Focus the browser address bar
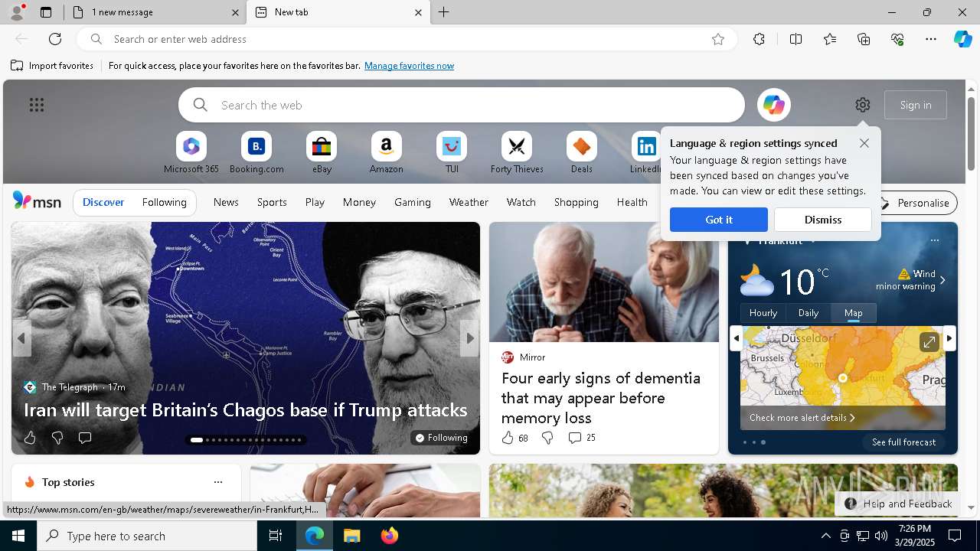The width and height of the screenshot is (980, 551). pyautogui.click(x=406, y=39)
